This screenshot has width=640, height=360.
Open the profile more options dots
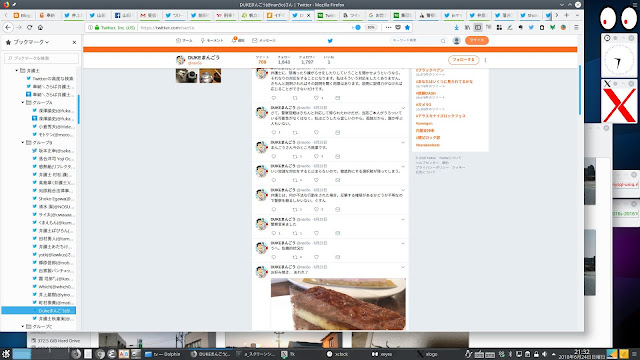pos(485,60)
